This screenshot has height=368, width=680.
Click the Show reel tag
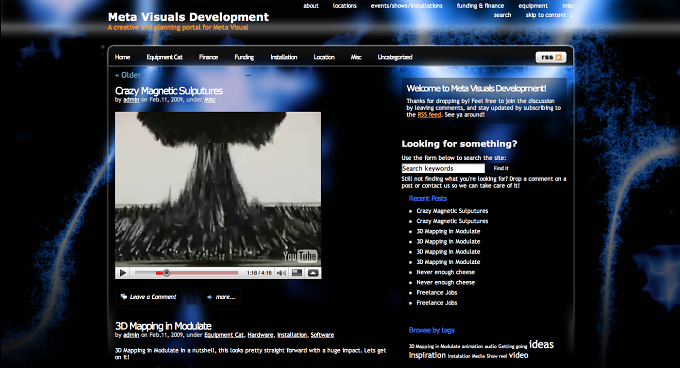pyautogui.click(x=497, y=356)
